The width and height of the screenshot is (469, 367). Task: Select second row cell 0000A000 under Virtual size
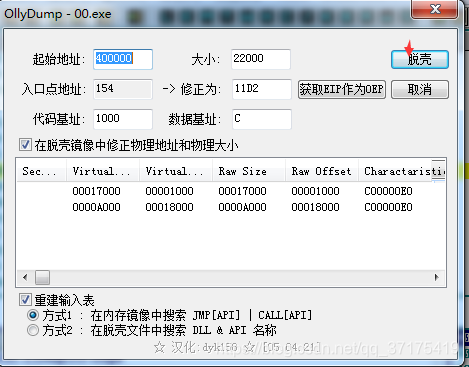coord(96,207)
